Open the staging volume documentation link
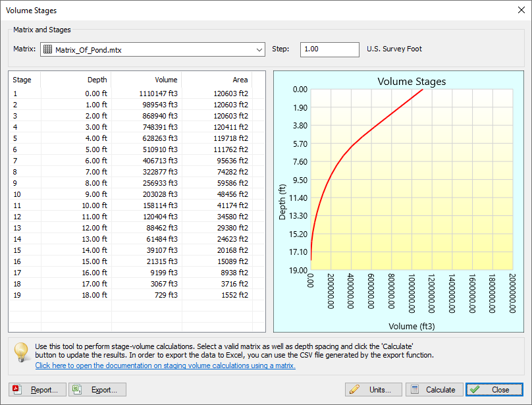This screenshot has height=405, width=532. 165,365
